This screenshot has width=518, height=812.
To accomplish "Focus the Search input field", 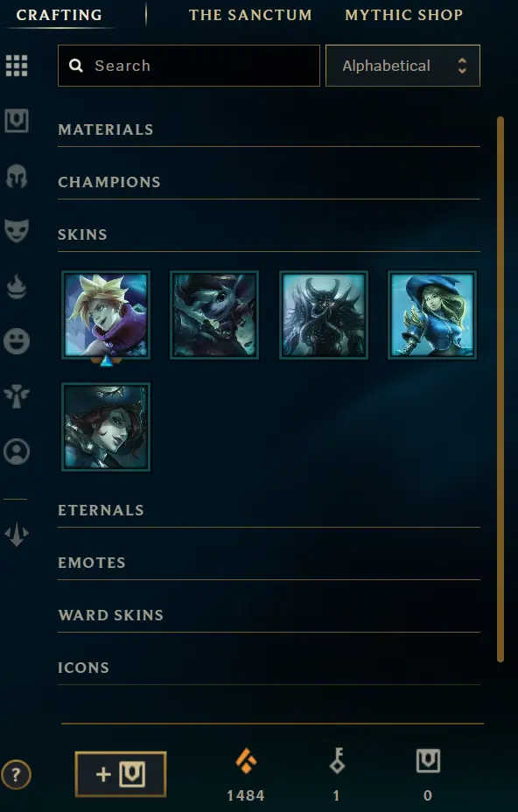I will [188, 66].
